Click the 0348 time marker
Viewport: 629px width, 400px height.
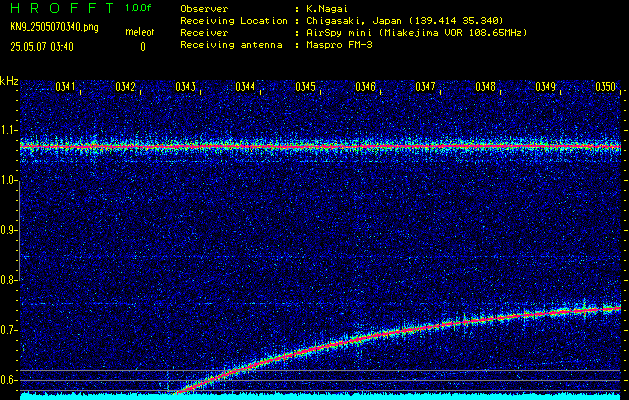(485, 87)
